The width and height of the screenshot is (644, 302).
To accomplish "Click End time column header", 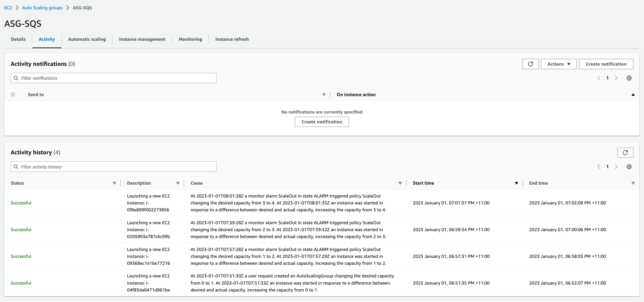I will click(538, 183).
